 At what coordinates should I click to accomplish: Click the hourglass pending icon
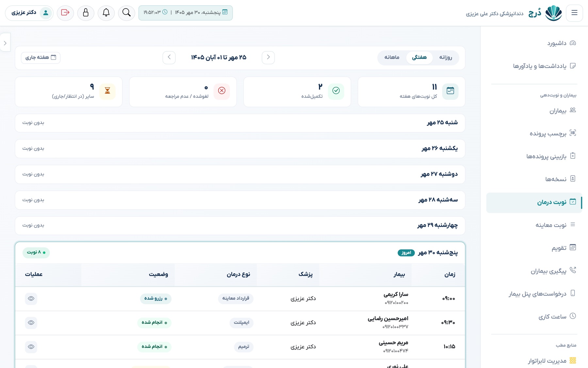107,91
